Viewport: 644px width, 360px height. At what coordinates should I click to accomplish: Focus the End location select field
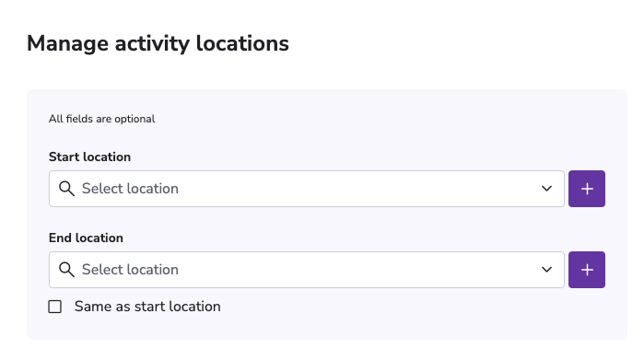click(x=307, y=270)
